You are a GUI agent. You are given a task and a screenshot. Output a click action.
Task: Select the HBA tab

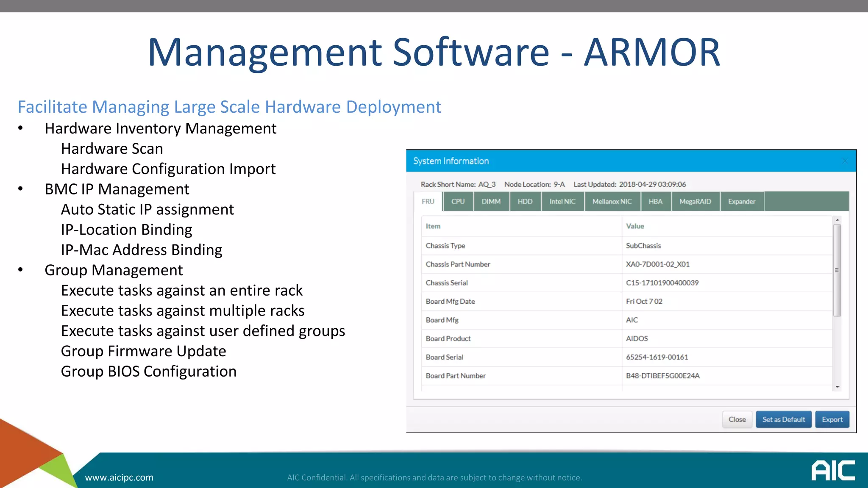655,202
